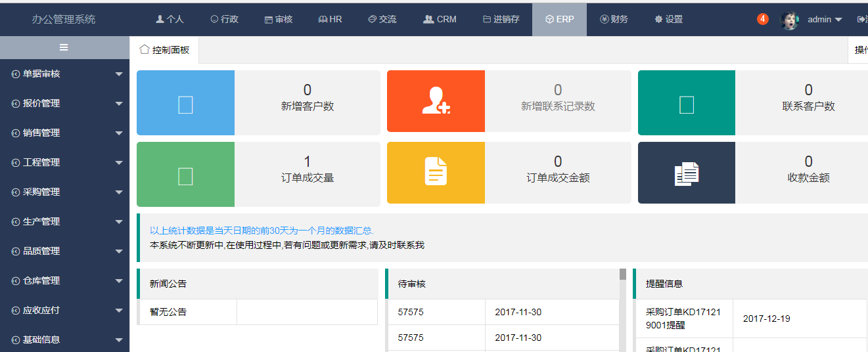This screenshot has height=352, width=868.
Task: Click the hamburger menu icon in sidebar
Action: 64,47
